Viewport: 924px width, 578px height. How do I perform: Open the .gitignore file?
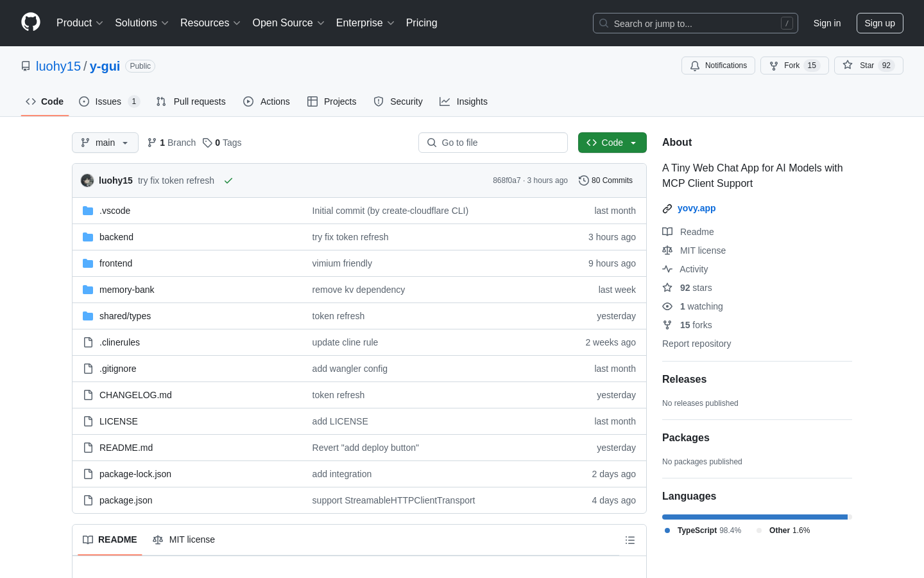coord(118,369)
